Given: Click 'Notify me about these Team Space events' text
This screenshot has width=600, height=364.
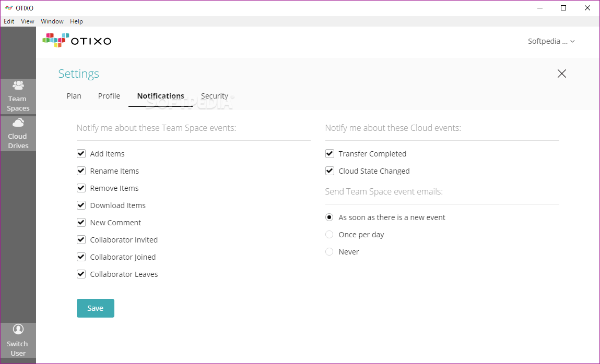Looking at the screenshot, I should click(x=156, y=128).
